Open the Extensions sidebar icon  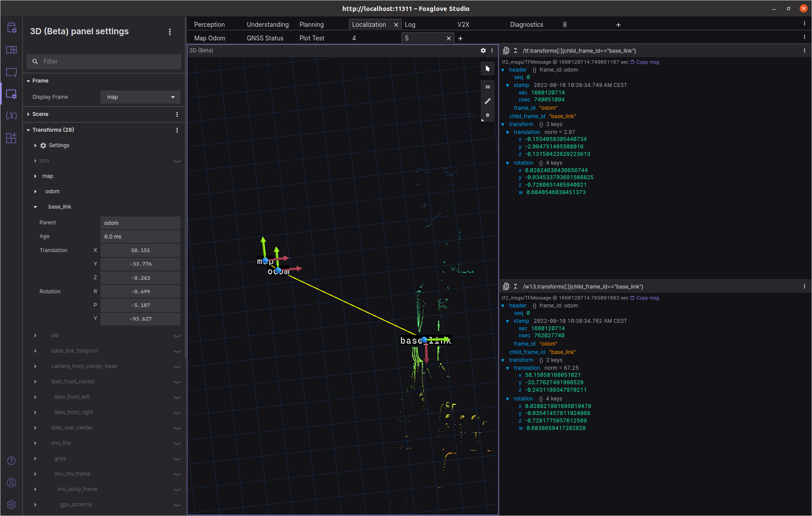tap(11, 138)
